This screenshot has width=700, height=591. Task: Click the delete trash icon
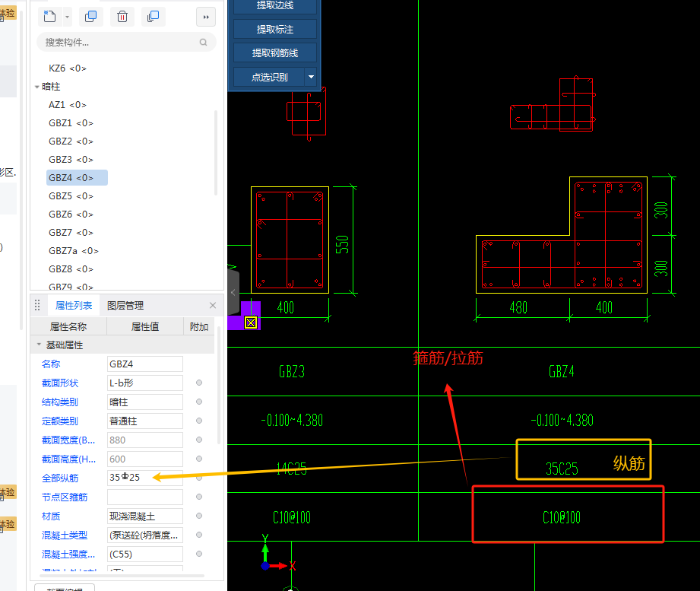[x=122, y=17]
